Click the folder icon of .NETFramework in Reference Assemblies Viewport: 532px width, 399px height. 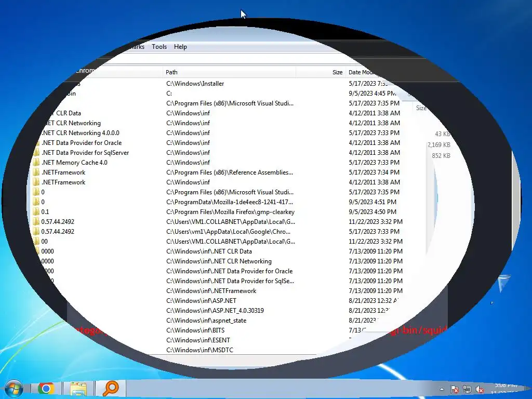tap(36, 172)
